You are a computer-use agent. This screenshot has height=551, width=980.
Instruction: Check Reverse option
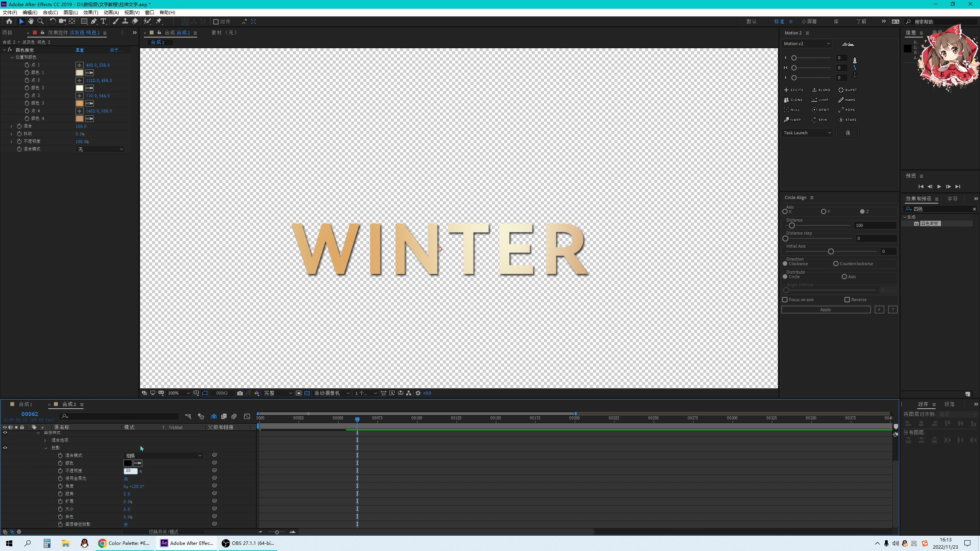(x=847, y=300)
